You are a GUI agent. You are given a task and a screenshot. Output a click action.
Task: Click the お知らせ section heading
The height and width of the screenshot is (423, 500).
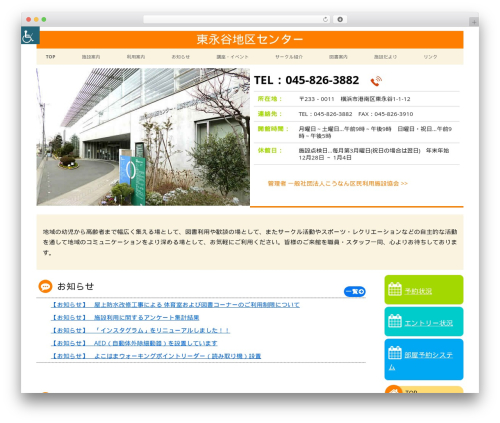[x=75, y=286]
